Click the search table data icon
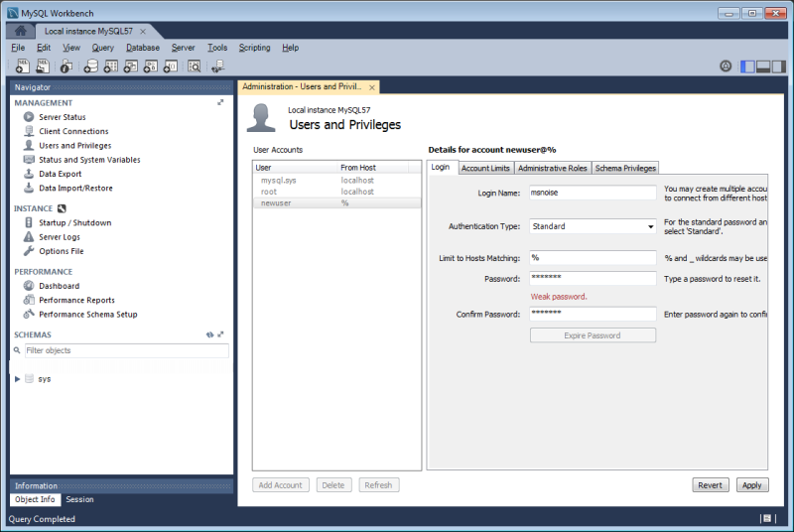794x532 pixels. [194, 66]
